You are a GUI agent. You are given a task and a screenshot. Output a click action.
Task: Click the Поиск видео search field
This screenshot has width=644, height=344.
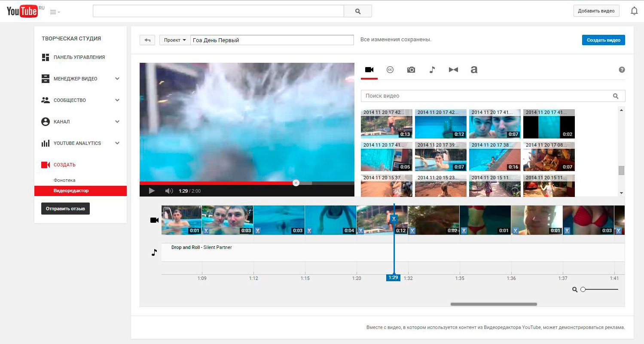pos(493,96)
